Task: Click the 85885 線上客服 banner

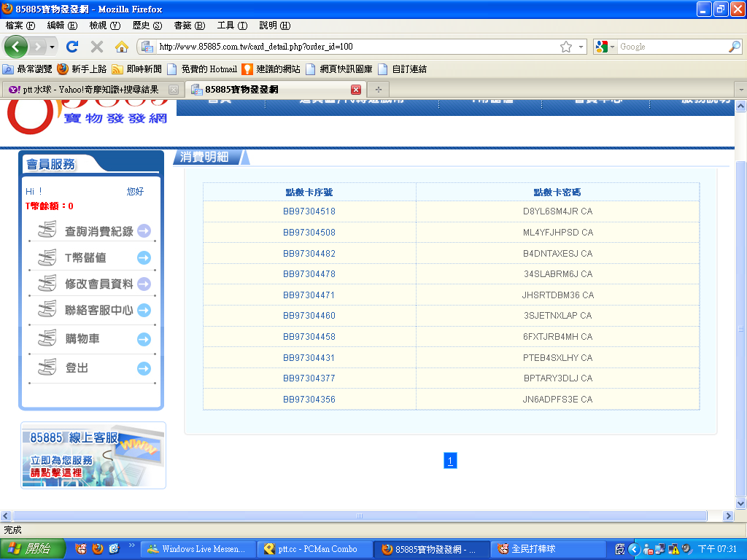Action: click(x=93, y=455)
